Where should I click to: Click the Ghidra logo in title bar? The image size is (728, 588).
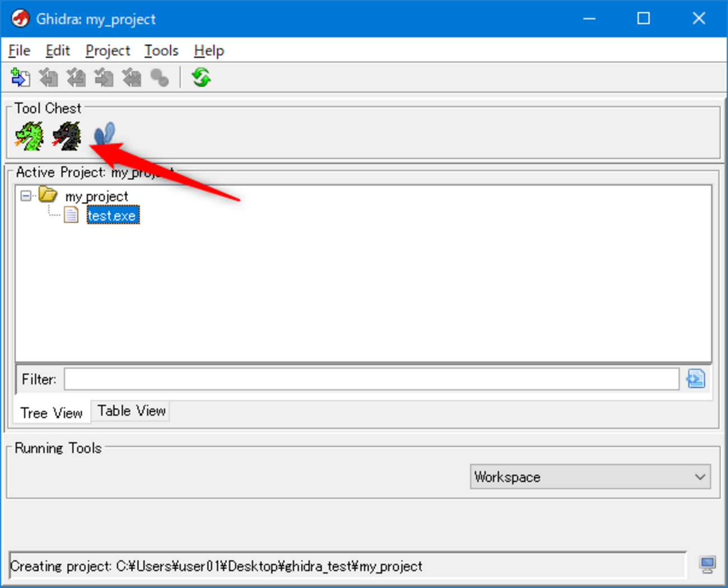20,18
